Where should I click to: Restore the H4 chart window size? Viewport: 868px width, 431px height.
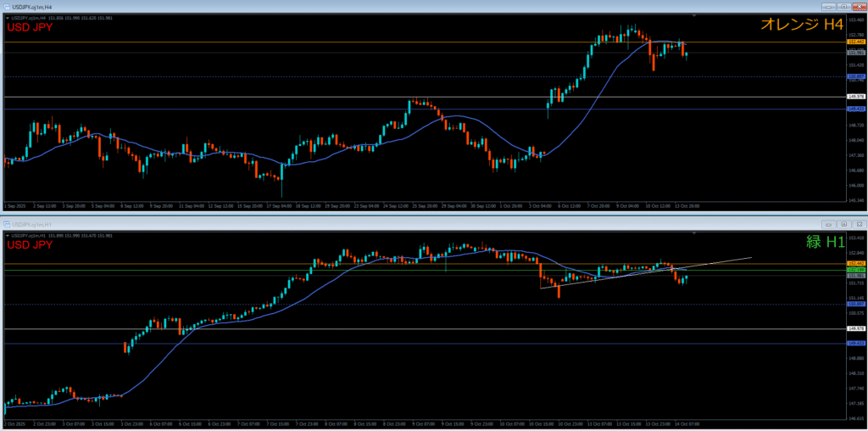coord(846,7)
